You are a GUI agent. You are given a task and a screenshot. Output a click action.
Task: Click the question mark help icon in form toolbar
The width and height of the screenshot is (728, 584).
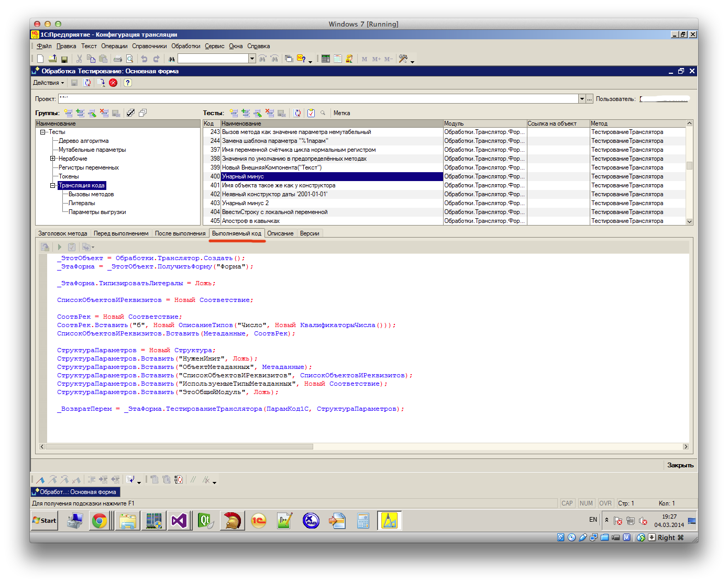(127, 83)
